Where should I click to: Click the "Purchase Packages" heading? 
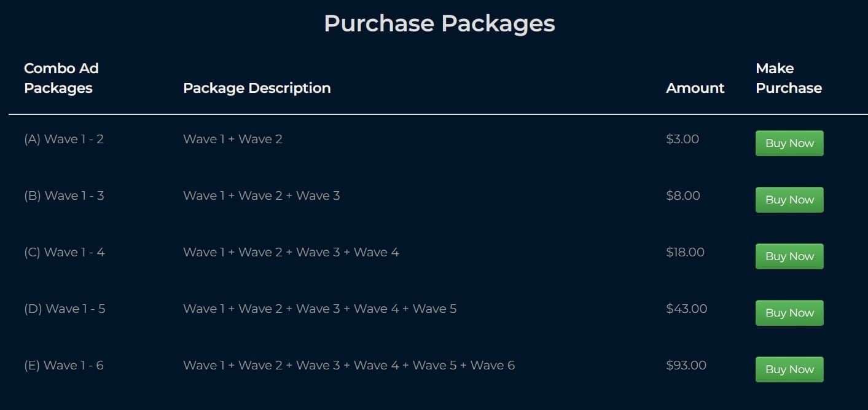point(439,23)
